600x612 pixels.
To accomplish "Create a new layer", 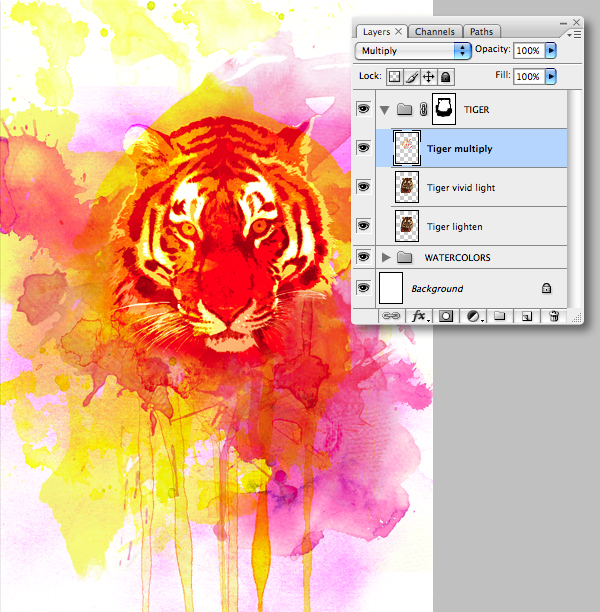I will point(527,316).
